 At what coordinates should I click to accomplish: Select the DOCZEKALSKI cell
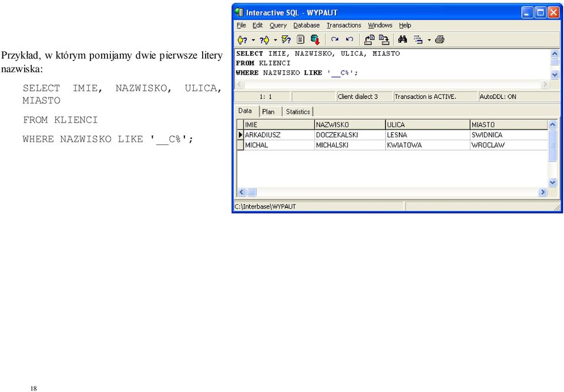pos(350,135)
